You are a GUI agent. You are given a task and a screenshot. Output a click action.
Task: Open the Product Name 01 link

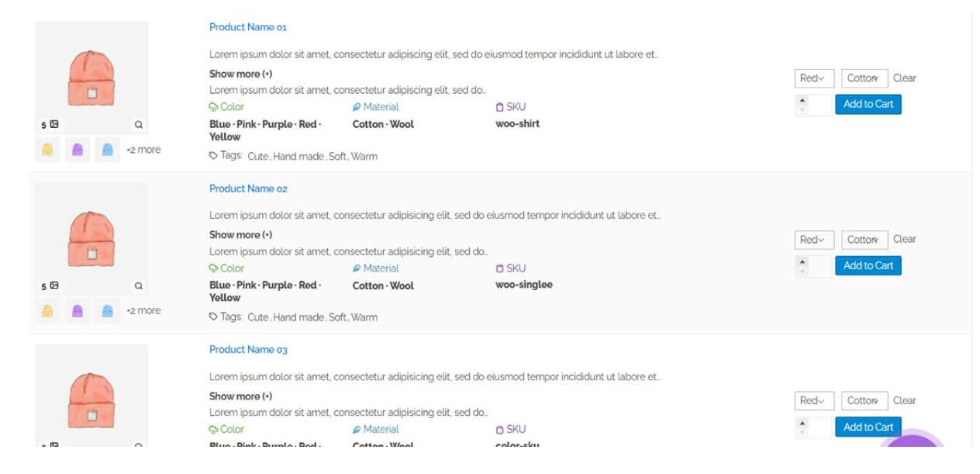pyautogui.click(x=248, y=27)
